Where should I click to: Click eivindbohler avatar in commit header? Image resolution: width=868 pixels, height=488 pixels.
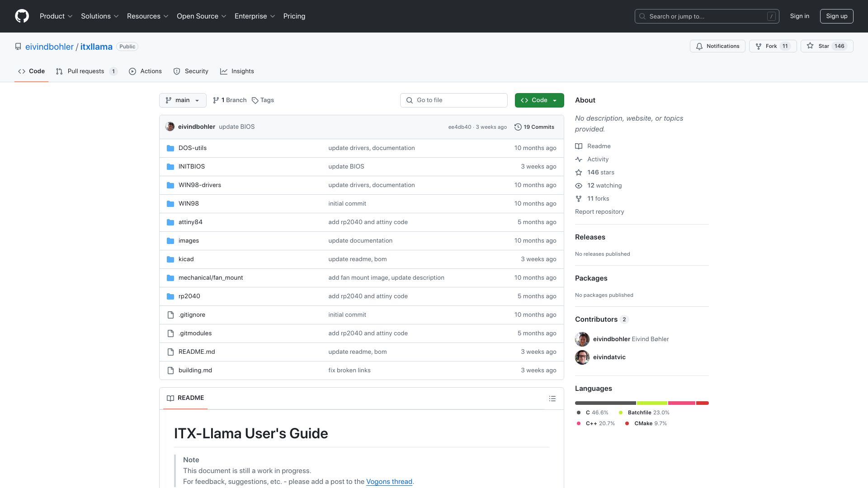tap(170, 127)
